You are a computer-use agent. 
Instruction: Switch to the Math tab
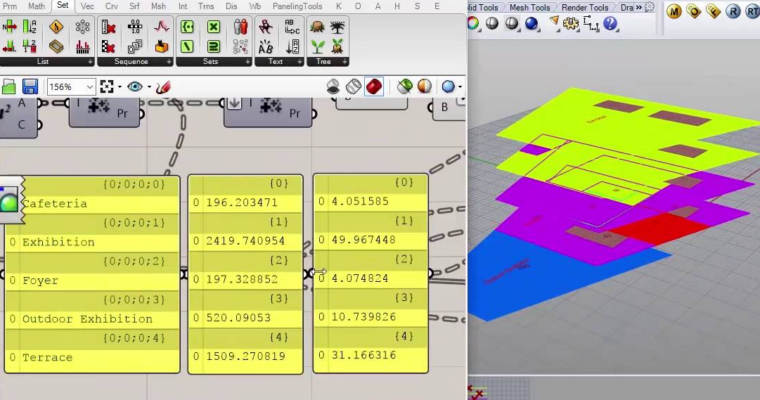pos(36,6)
